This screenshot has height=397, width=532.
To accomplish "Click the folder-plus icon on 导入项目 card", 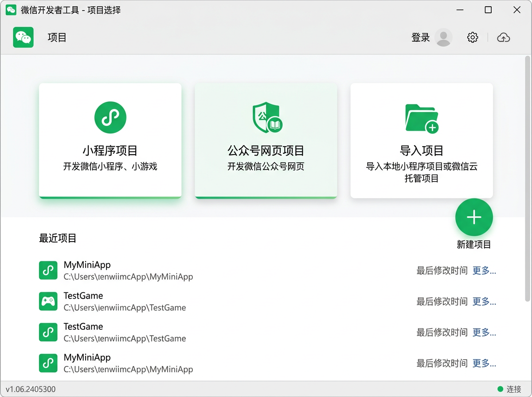I will pos(422,118).
